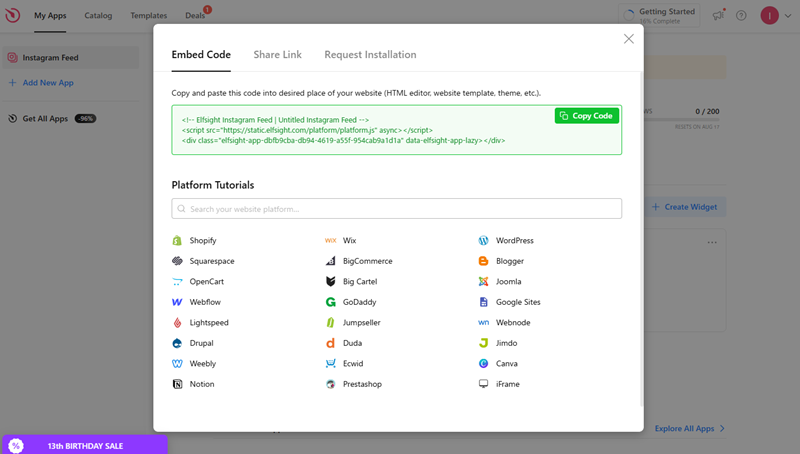Open the Templates menu item
Screen dimensions: 800x454
click(148, 15)
